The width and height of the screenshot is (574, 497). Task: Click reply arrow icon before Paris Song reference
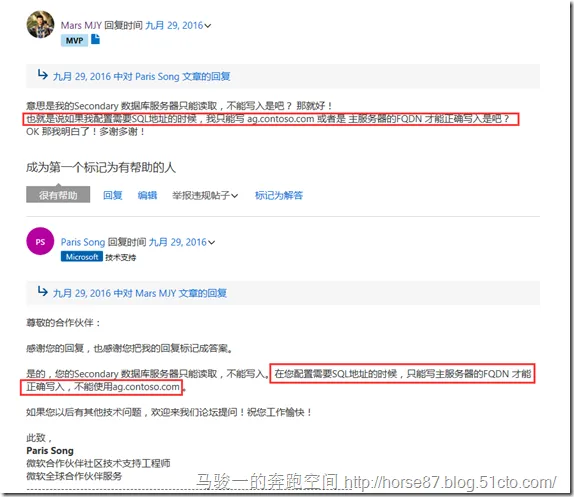point(42,75)
